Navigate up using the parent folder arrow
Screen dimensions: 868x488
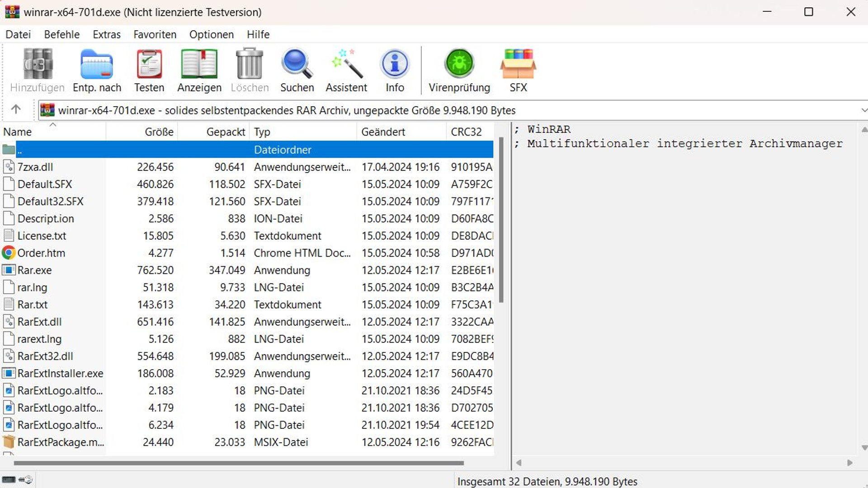point(16,109)
